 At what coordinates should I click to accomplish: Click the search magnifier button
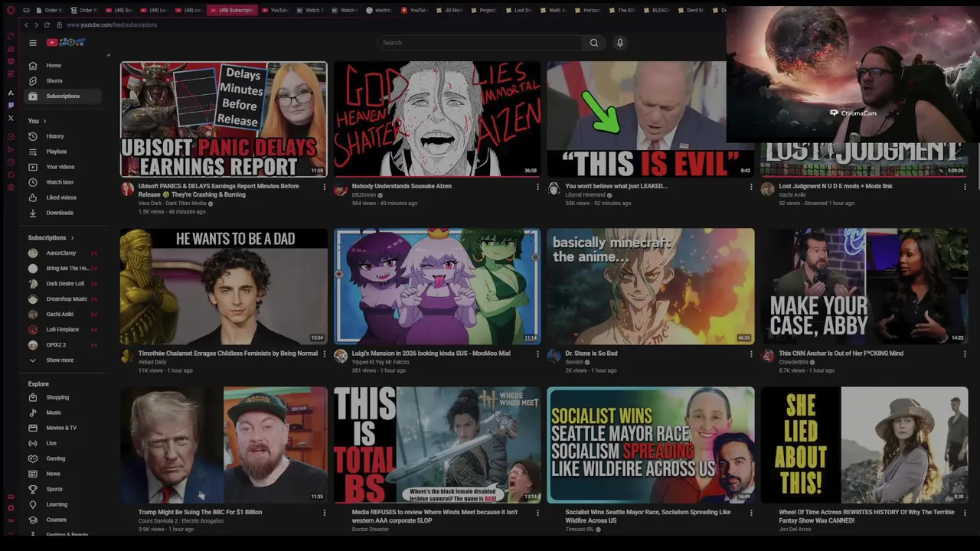(x=593, y=43)
